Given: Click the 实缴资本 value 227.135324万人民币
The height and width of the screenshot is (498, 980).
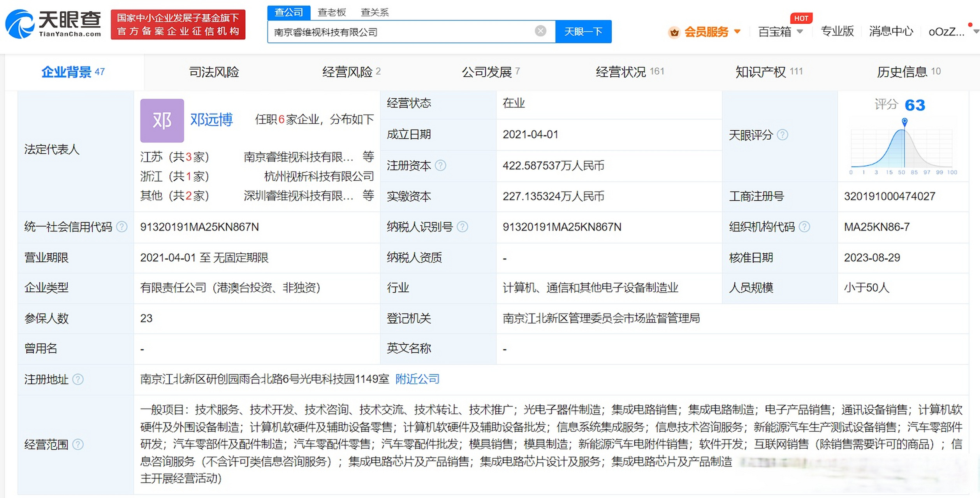Looking at the screenshot, I should [553, 196].
